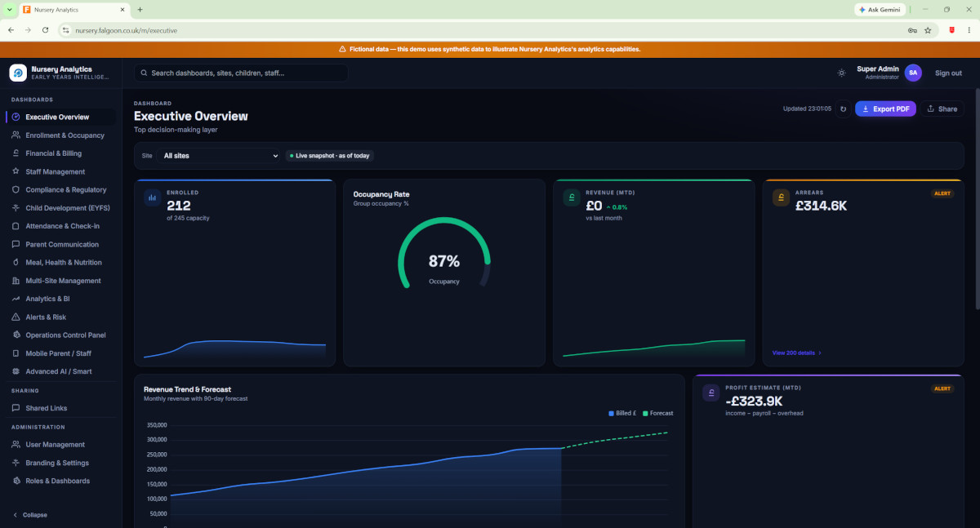Image resolution: width=980 pixels, height=528 pixels.
Task: Open the Attendance & Check-In page
Action: pyautogui.click(x=61, y=226)
